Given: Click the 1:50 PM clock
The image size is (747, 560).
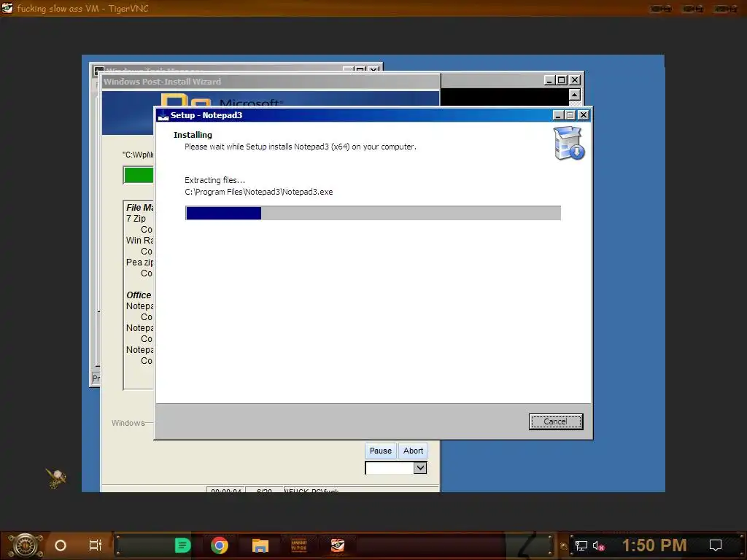Looking at the screenshot, I should coord(654,545).
